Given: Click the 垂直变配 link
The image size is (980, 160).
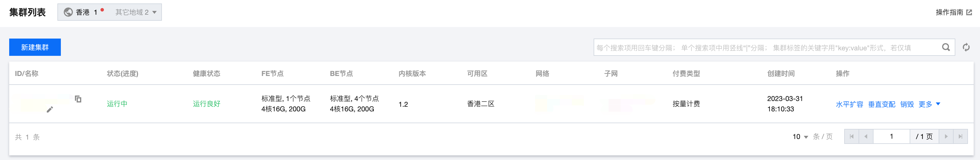Looking at the screenshot, I should point(882,104).
